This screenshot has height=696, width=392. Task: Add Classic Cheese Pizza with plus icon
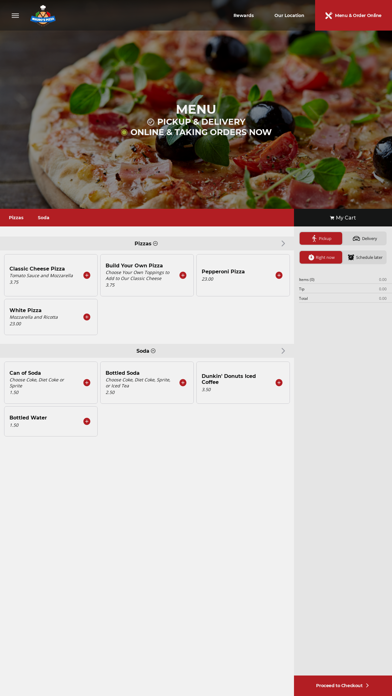(87, 275)
